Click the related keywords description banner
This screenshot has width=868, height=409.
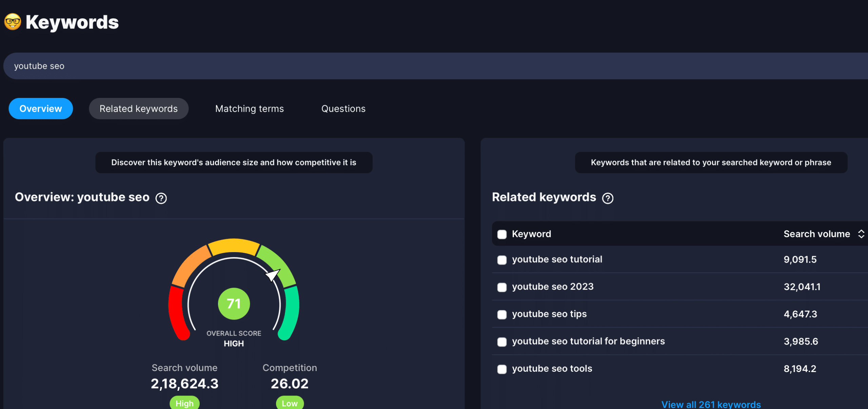(x=711, y=162)
